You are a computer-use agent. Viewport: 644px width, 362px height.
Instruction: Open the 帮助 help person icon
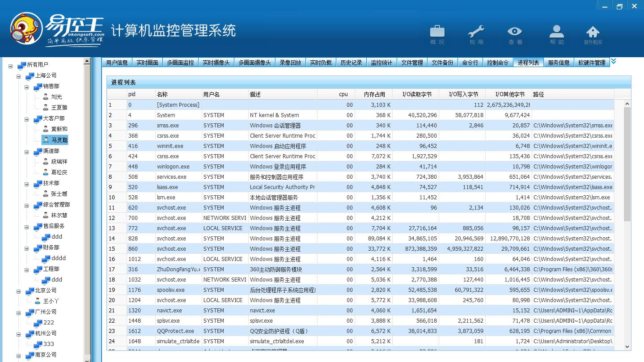pos(557,31)
